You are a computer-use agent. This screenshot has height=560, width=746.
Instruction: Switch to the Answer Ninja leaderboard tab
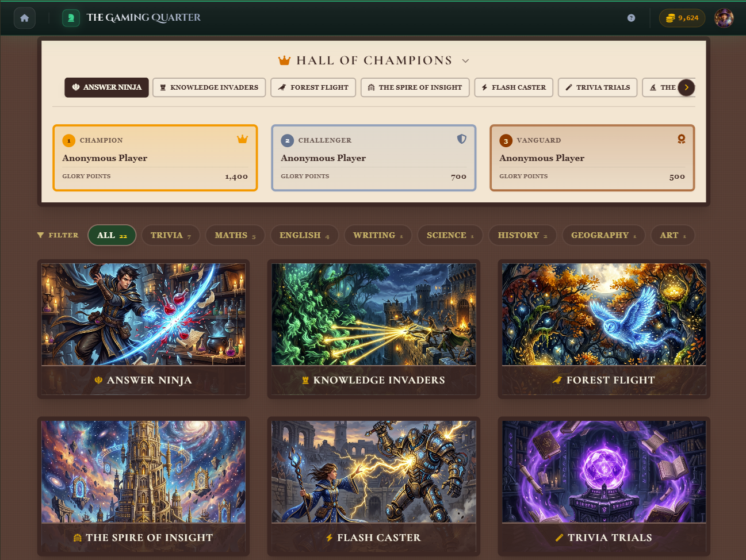pyautogui.click(x=106, y=87)
